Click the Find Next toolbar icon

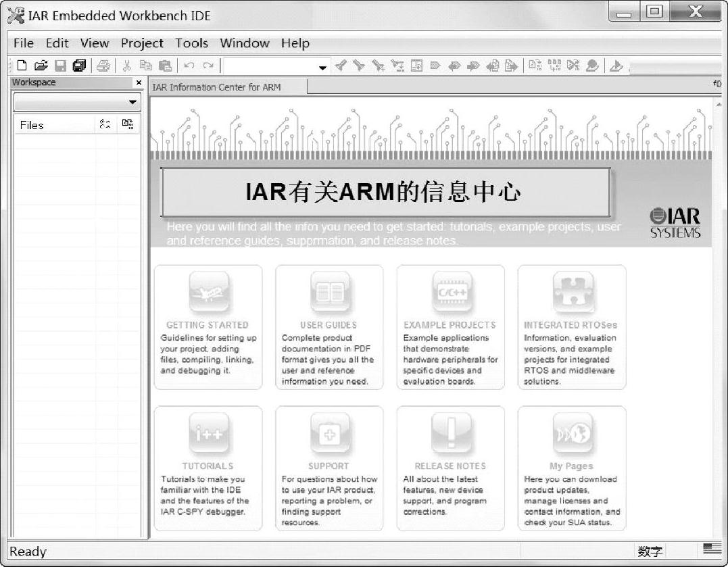(359, 66)
